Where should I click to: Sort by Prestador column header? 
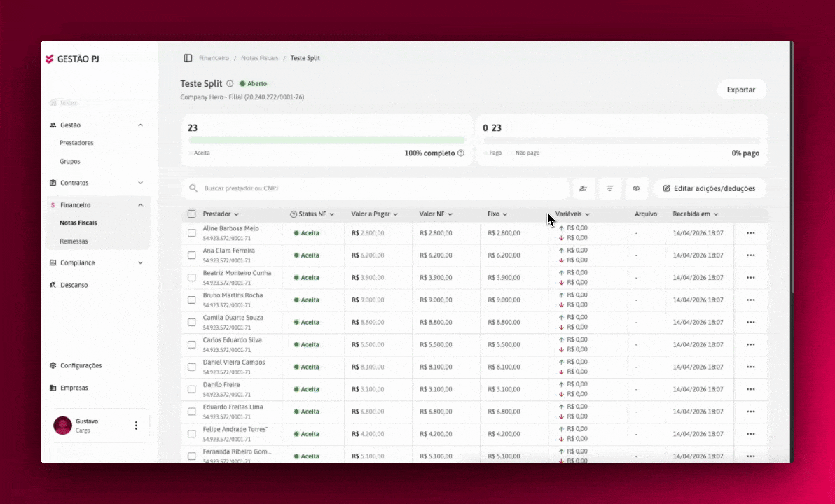(x=221, y=214)
